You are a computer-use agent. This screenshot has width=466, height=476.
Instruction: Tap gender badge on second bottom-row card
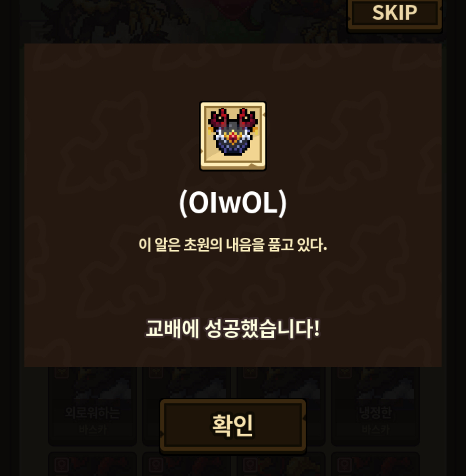click(x=156, y=464)
